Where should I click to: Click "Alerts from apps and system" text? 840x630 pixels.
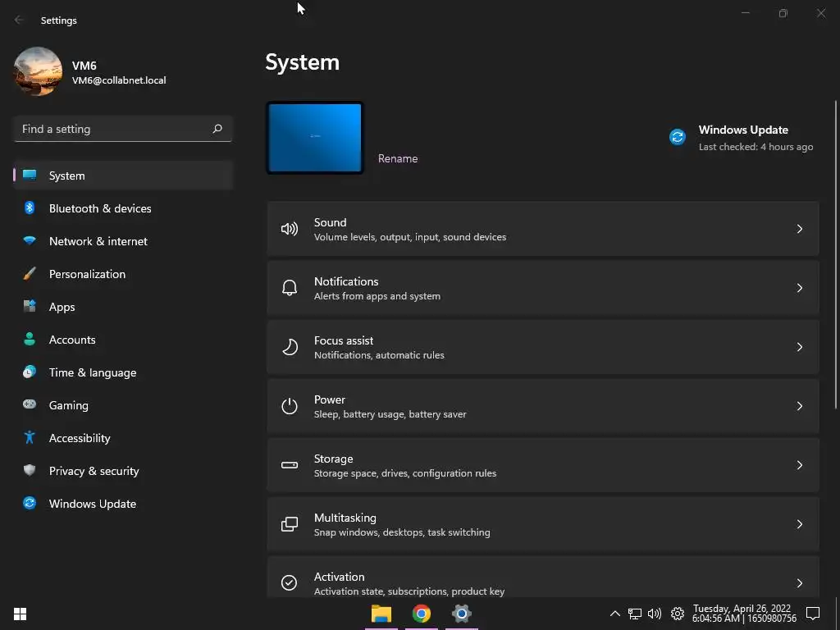coord(377,295)
